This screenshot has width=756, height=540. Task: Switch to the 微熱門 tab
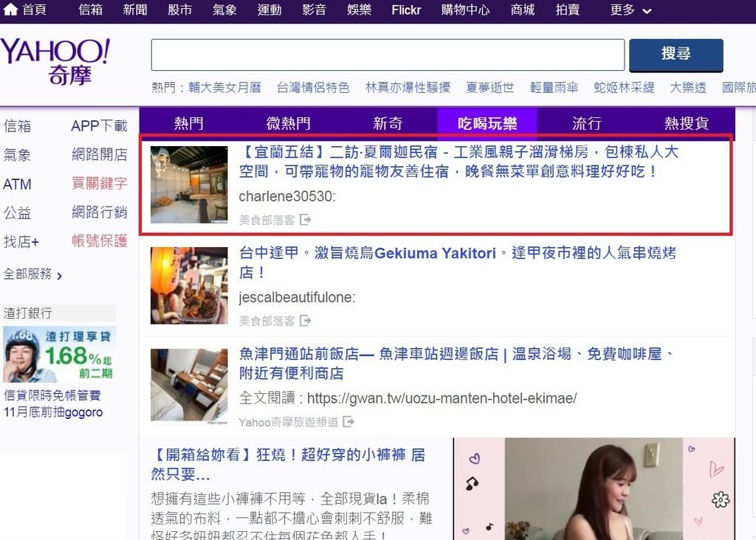tap(289, 123)
